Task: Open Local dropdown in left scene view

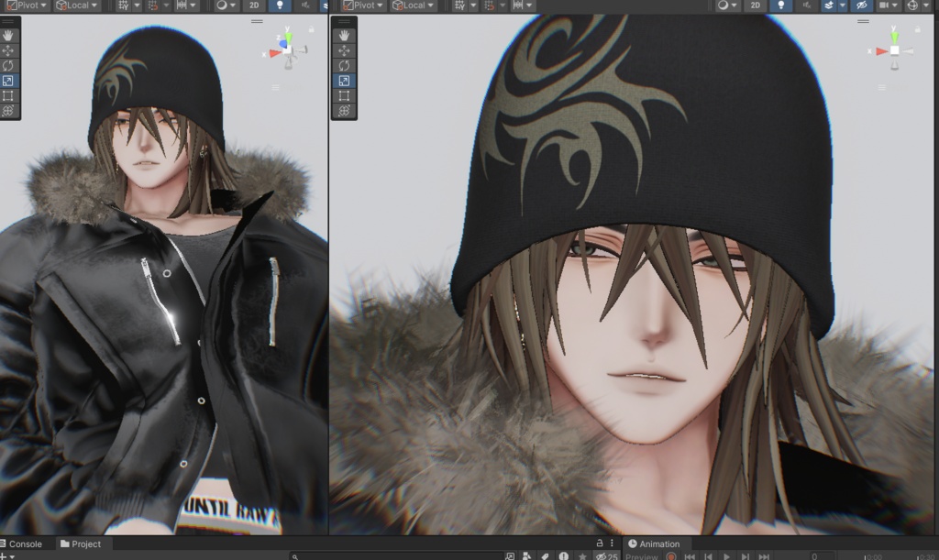Action: [77, 5]
